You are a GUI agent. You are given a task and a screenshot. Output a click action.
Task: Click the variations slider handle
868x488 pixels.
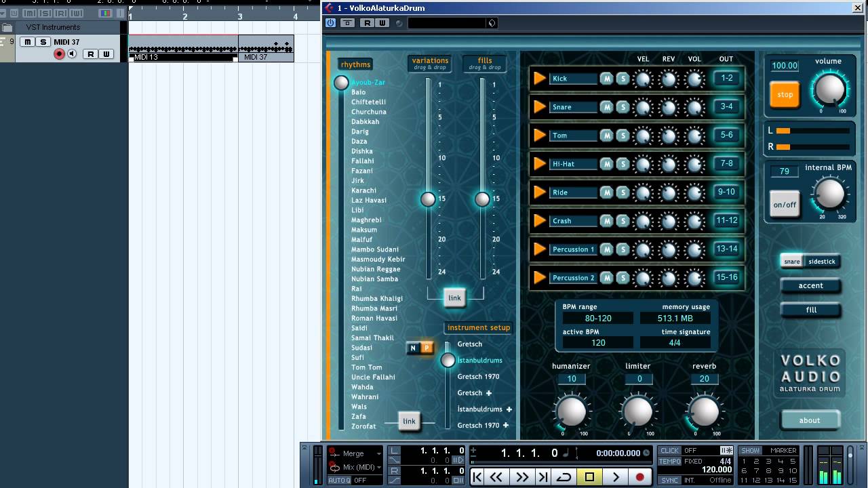[428, 199]
